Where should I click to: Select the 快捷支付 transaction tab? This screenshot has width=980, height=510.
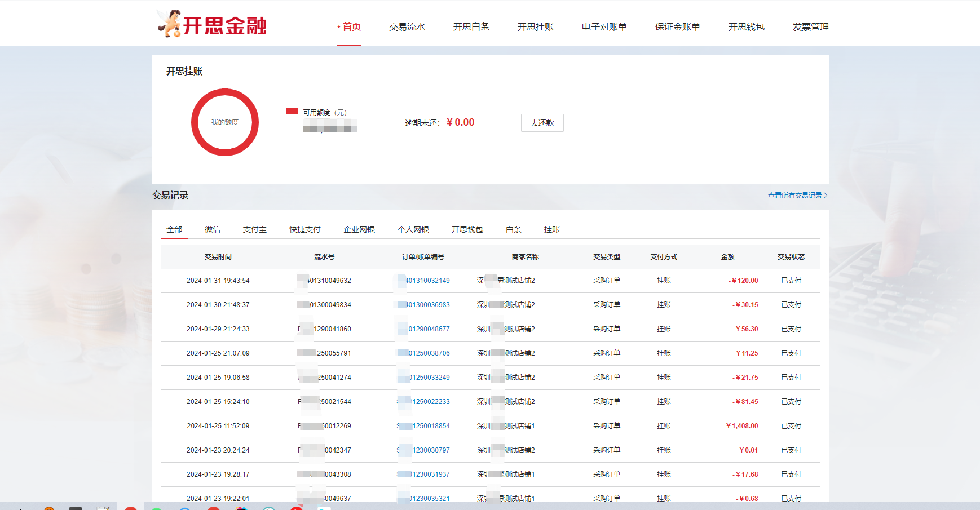pos(305,229)
